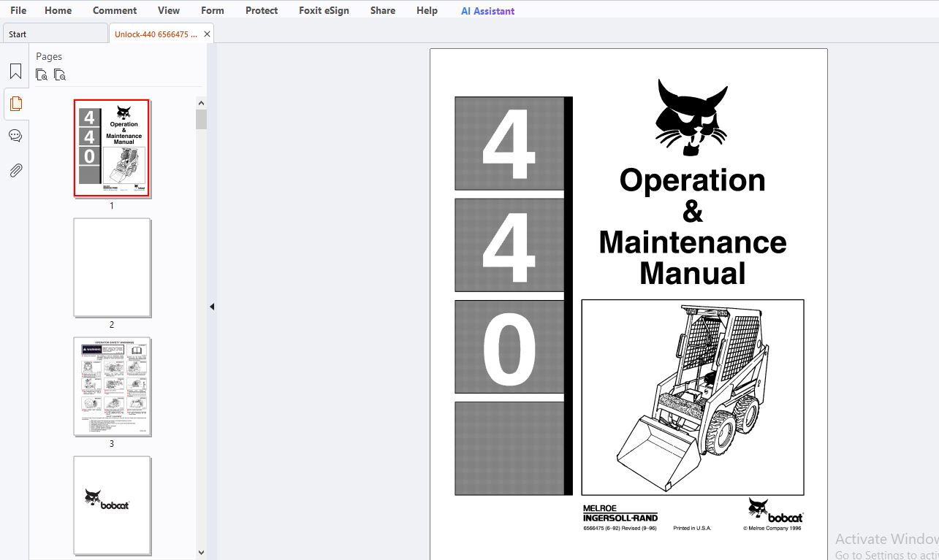Screen dimensions: 939x560
Task: Click the reduce page thumbnails icon
Action: click(x=60, y=74)
